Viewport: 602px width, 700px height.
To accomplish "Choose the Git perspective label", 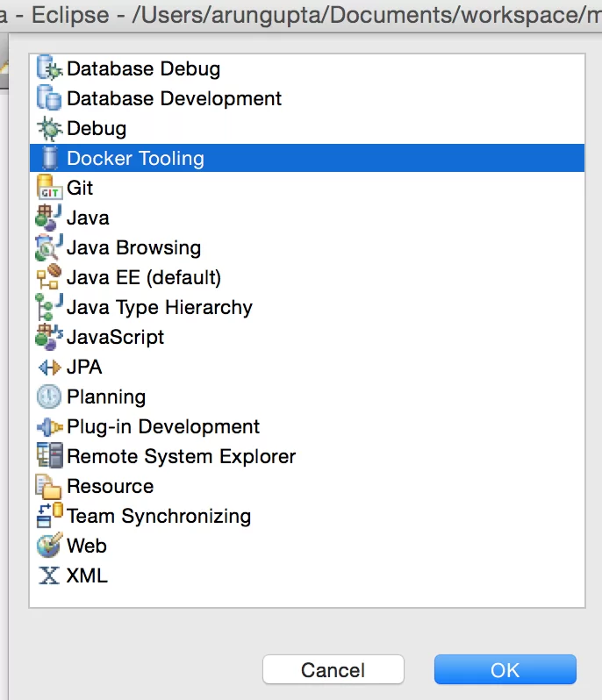I will pyautogui.click(x=80, y=188).
